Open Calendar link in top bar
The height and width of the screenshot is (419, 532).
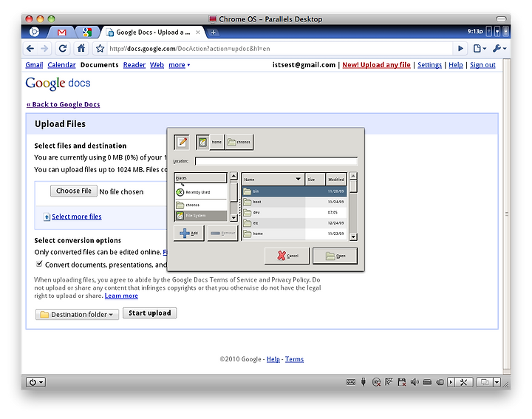[x=61, y=65]
